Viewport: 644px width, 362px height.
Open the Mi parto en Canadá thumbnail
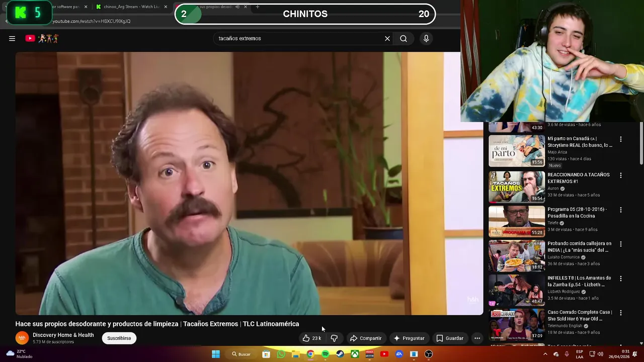(517, 151)
